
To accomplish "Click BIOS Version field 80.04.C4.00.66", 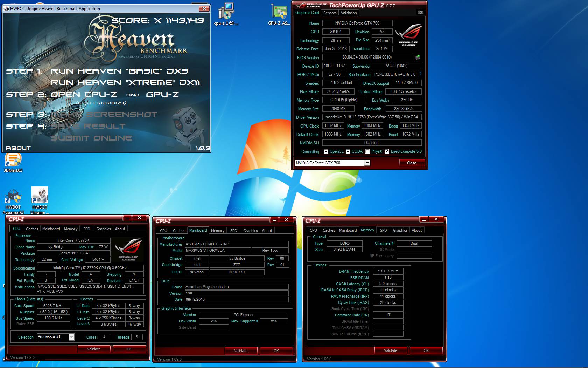I will tap(367, 57).
